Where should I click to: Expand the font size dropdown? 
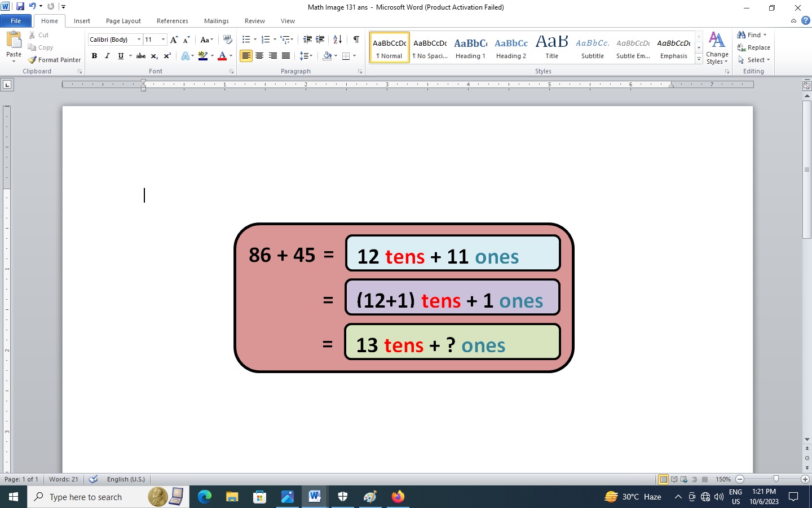pos(164,40)
